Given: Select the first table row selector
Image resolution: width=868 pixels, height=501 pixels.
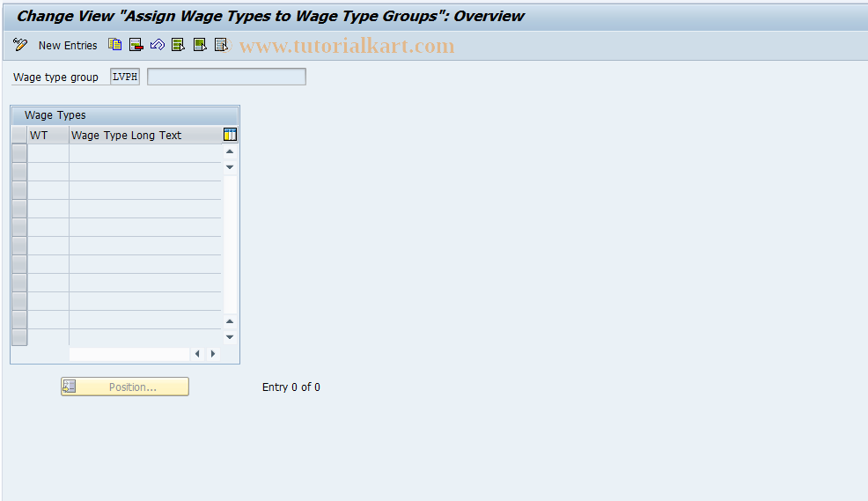Looking at the screenshot, I should pos(19,153).
